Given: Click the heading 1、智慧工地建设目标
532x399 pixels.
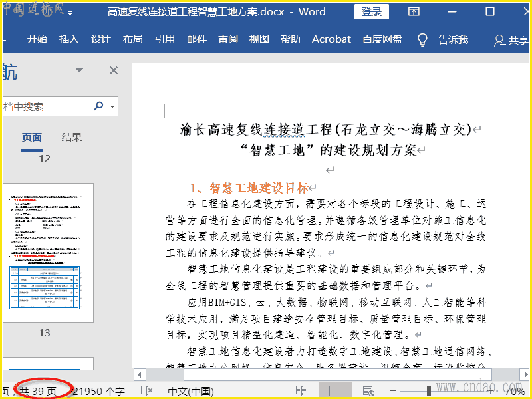Looking at the screenshot, I should [x=249, y=188].
